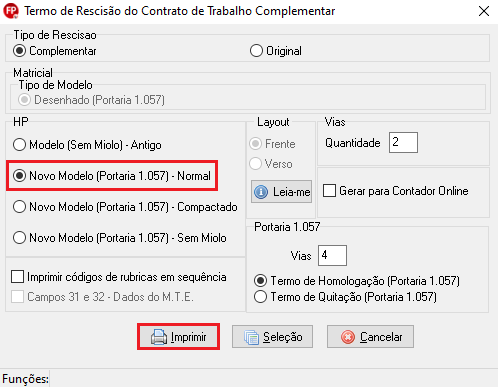The image size is (498, 387).
Task: Click the printer icon on Imprimir button
Action: tap(159, 337)
